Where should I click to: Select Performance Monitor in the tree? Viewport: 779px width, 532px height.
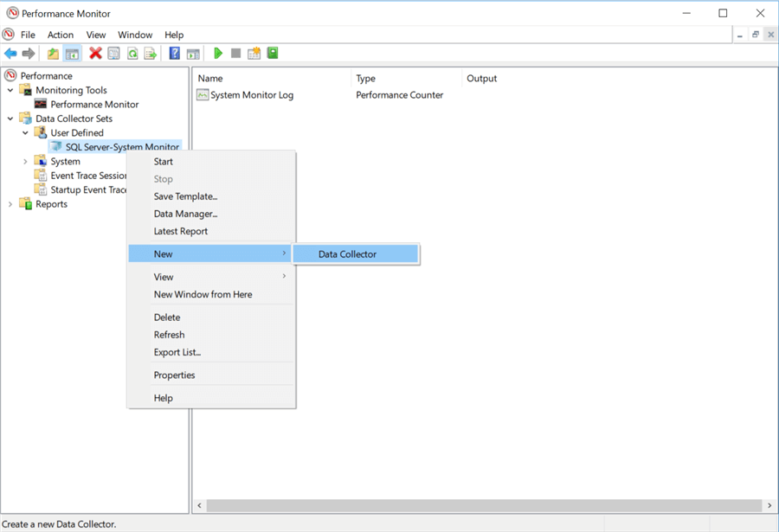[x=94, y=105]
